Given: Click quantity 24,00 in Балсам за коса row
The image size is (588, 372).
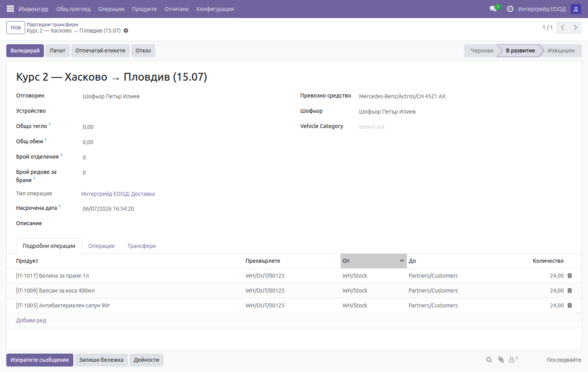Looking at the screenshot, I should [557, 291].
